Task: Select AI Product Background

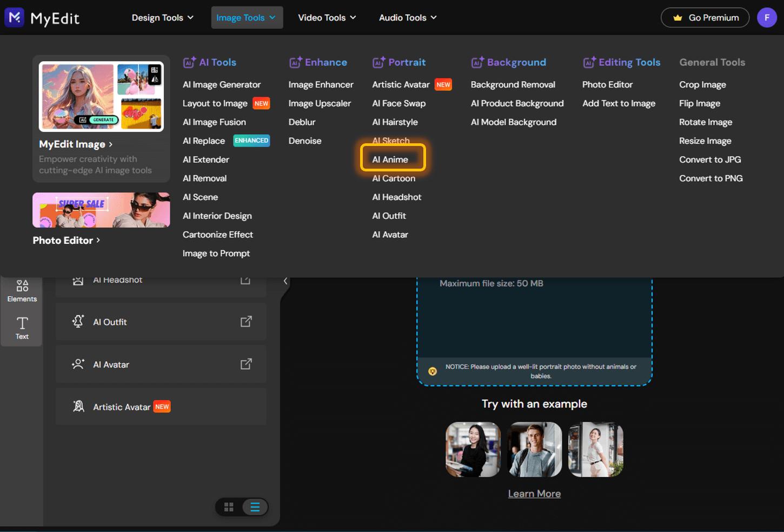Action: (x=517, y=103)
